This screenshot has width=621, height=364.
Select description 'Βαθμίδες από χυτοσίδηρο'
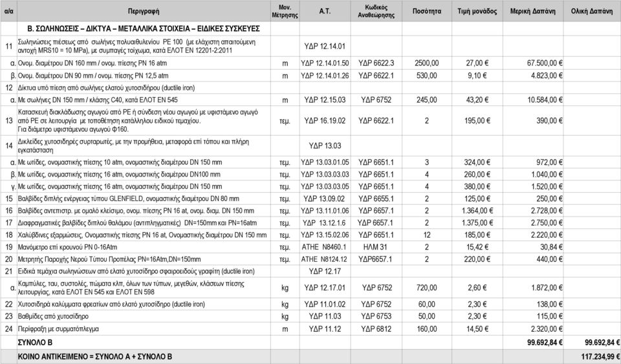coord(53,316)
